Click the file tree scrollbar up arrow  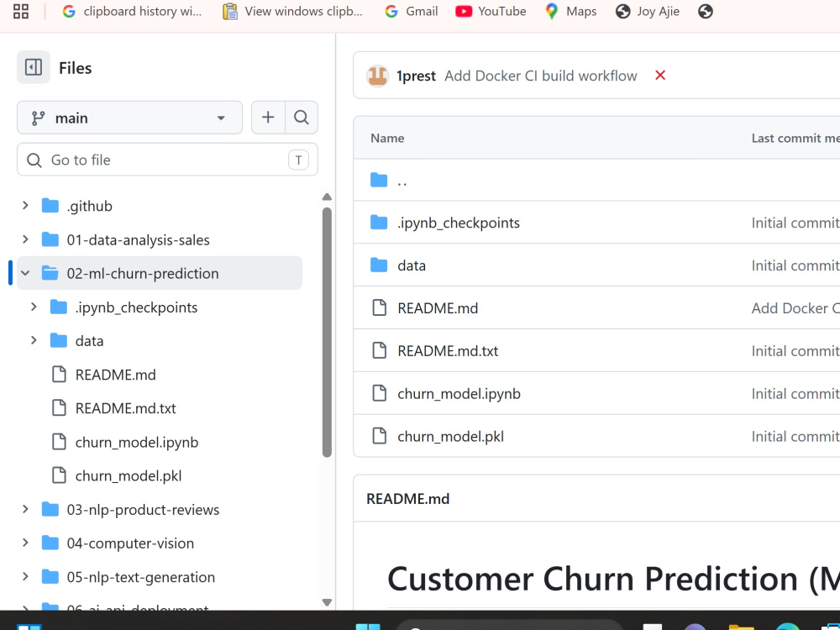(327, 197)
